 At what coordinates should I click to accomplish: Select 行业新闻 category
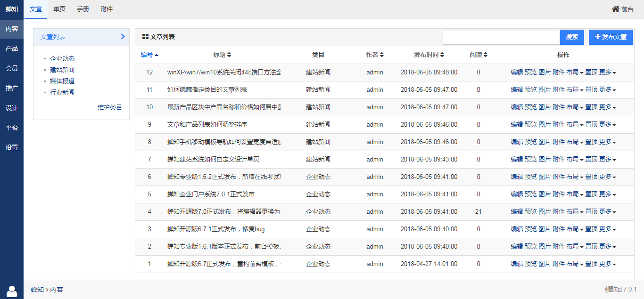click(x=62, y=92)
